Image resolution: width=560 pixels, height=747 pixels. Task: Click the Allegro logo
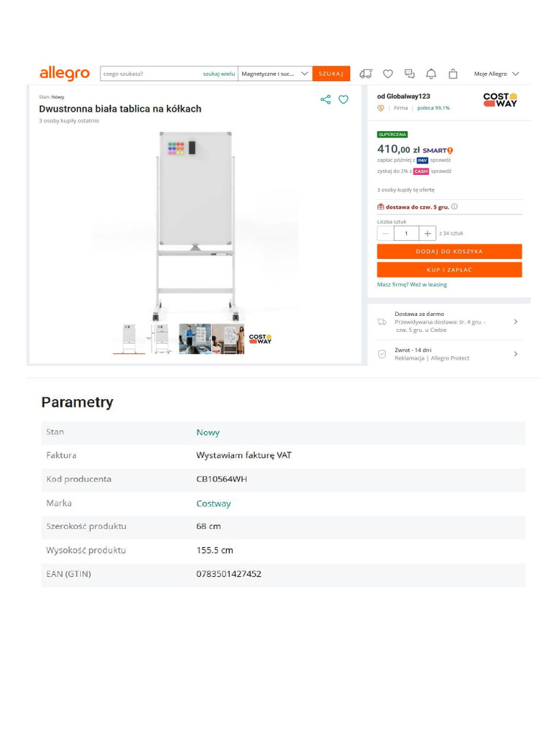[64, 74]
